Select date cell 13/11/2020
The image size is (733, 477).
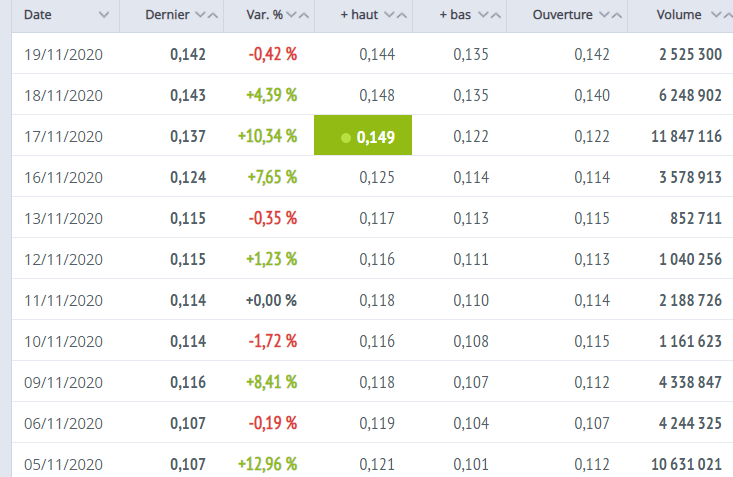[x=64, y=219]
